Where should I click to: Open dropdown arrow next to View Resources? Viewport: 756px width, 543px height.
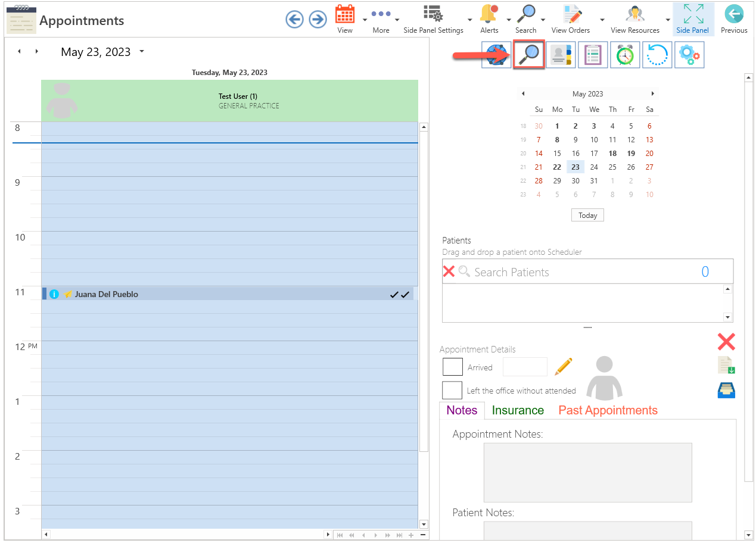[667, 20]
